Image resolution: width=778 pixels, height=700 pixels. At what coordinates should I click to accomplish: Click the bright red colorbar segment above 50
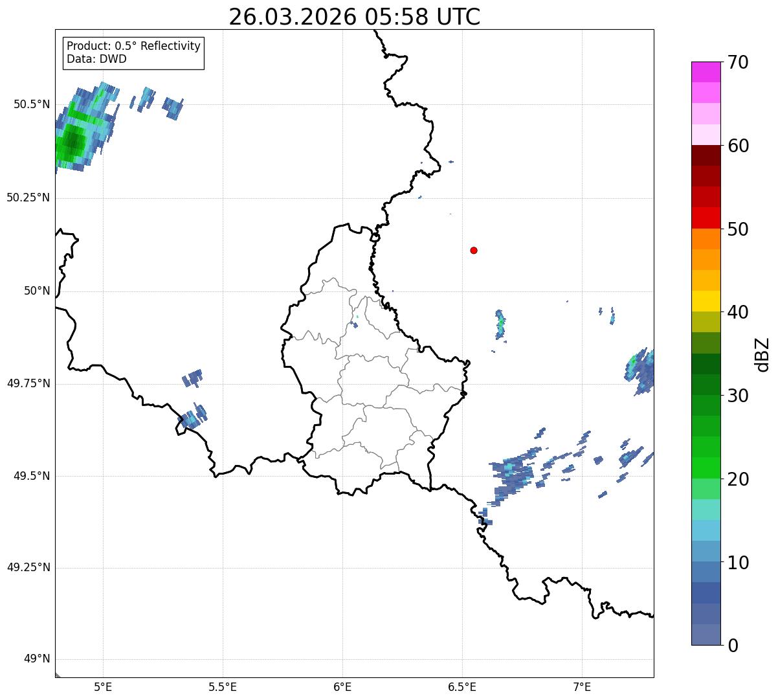coord(706,218)
